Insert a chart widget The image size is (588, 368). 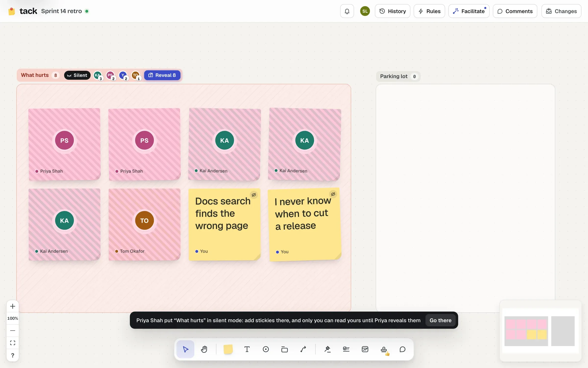[x=365, y=349]
